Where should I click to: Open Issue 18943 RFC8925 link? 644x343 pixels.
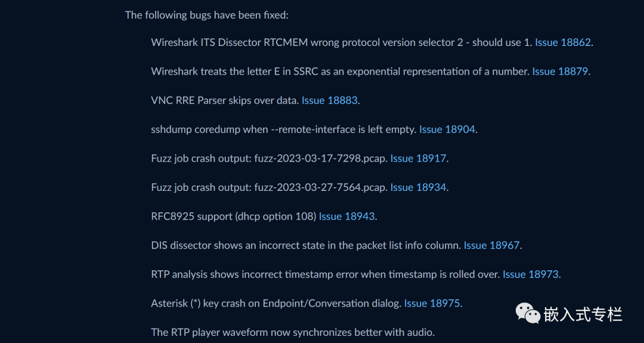click(x=346, y=216)
